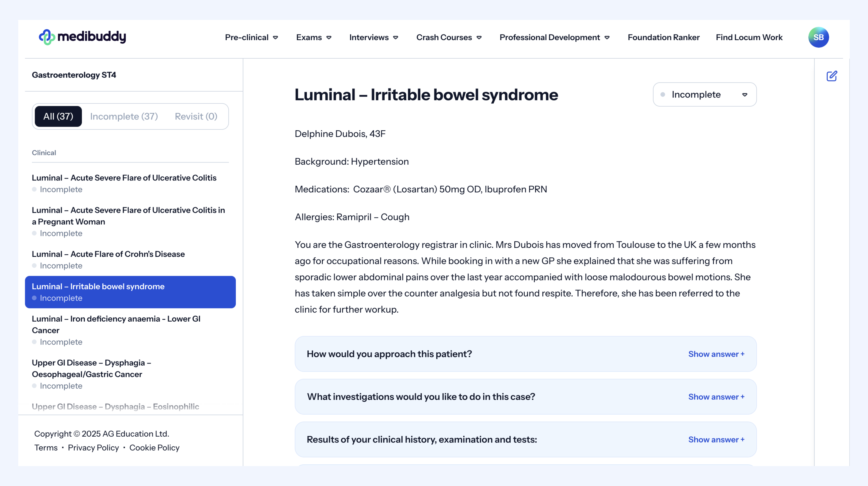The height and width of the screenshot is (486, 868).
Task: Select the All (37) filter tab
Action: coord(58,117)
